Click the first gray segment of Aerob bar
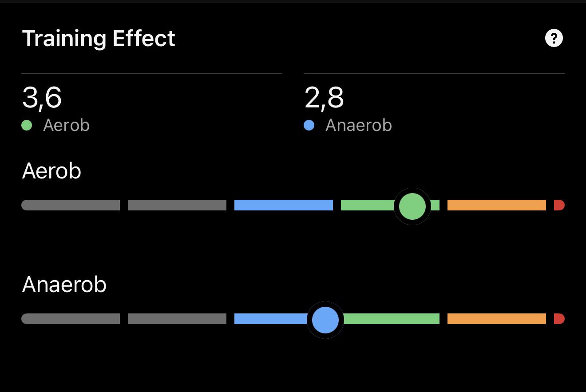 [x=71, y=205]
